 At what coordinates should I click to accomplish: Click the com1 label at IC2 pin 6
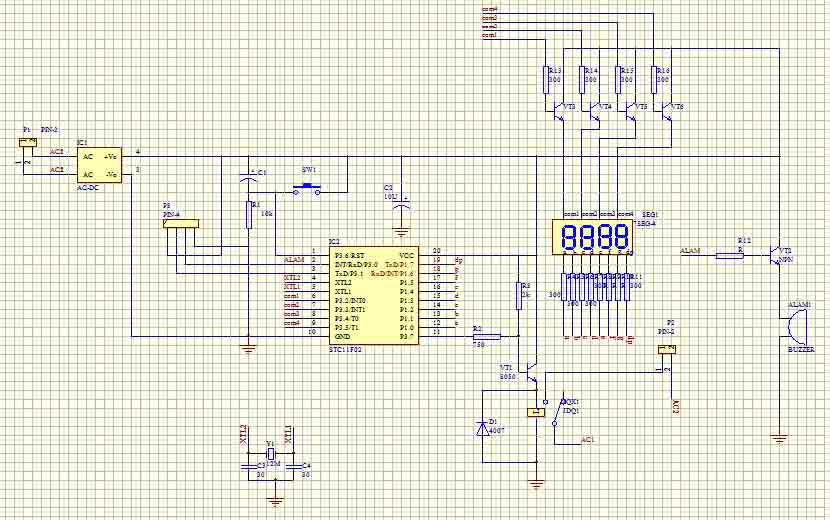click(x=292, y=296)
